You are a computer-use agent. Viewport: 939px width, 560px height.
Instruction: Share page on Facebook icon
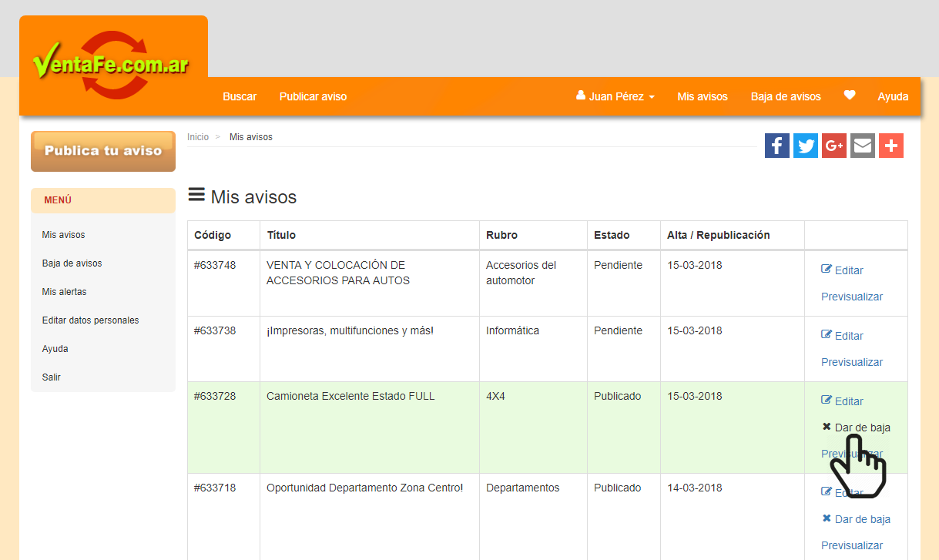pos(776,146)
